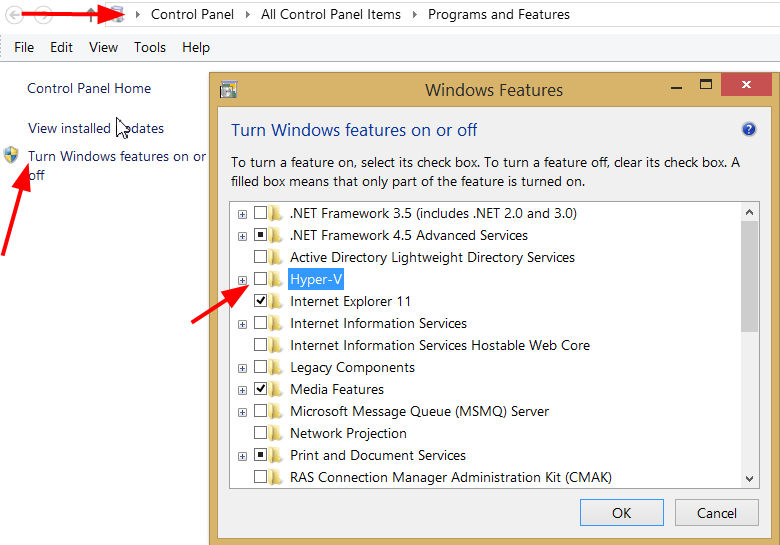Expand the Legacy Components node
Screen dimensions: 780x545
[x=242, y=367]
